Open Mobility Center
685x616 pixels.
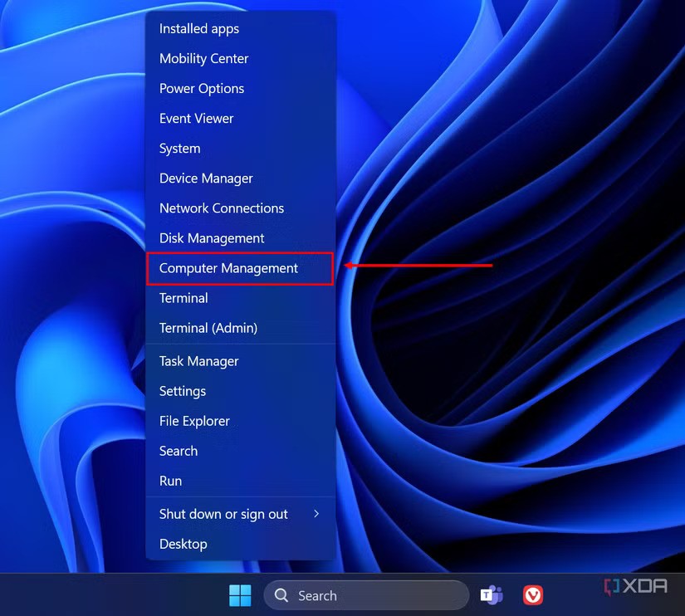203,58
